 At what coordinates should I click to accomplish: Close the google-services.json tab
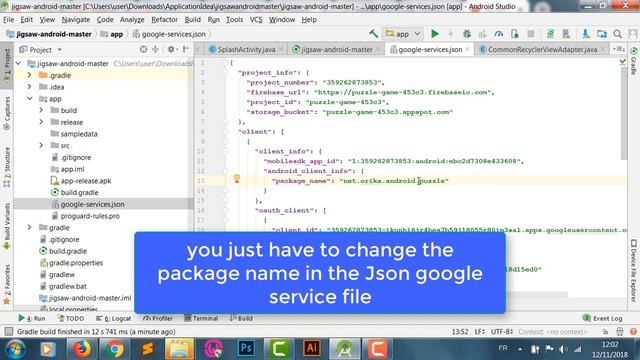468,49
